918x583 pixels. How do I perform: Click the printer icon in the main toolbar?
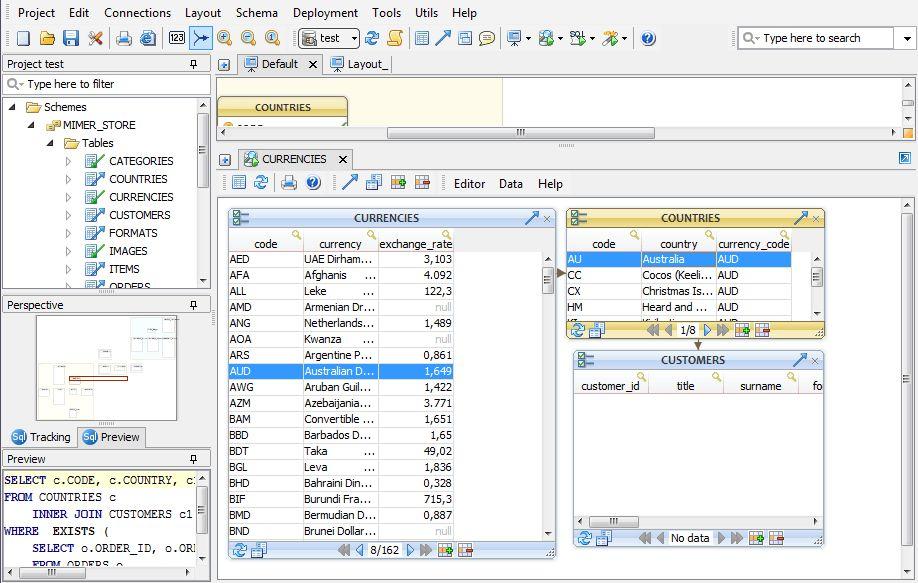(124, 39)
